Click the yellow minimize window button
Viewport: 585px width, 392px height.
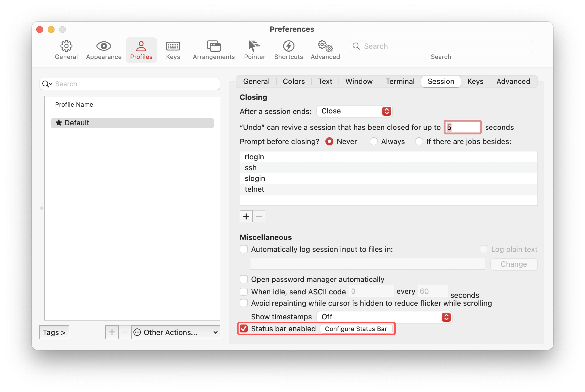pos(51,29)
